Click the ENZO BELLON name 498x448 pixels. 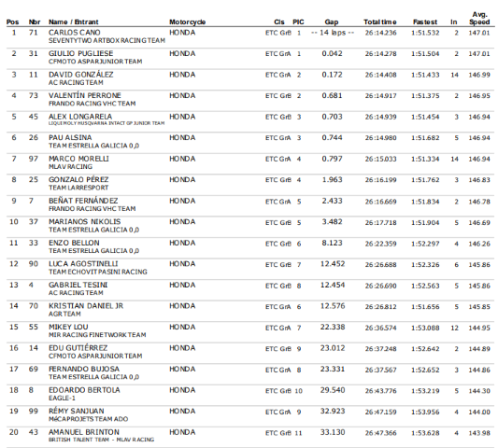74,243
